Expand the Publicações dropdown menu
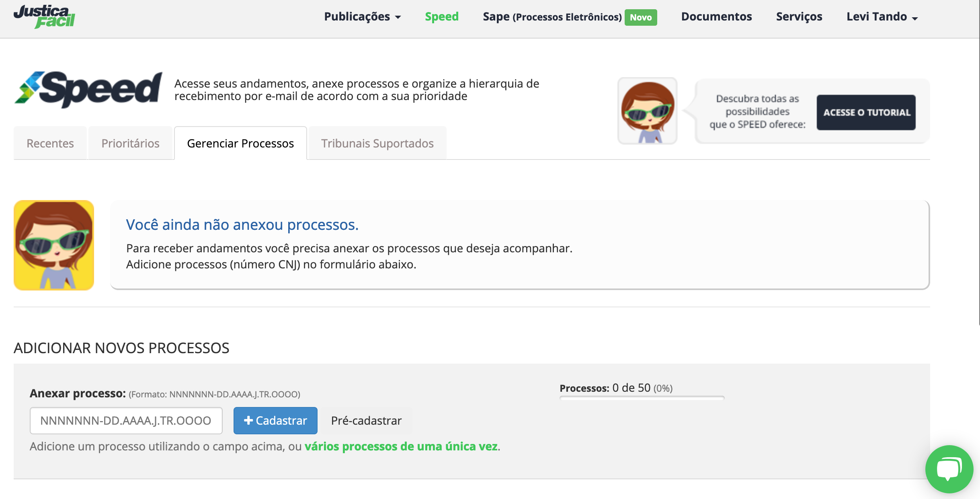 (362, 17)
